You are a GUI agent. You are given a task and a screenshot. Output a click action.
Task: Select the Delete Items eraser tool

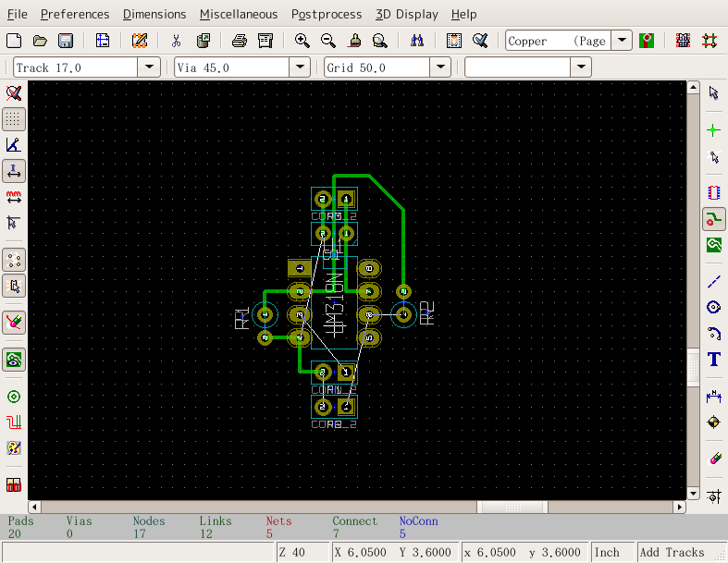(x=713, y=458)
